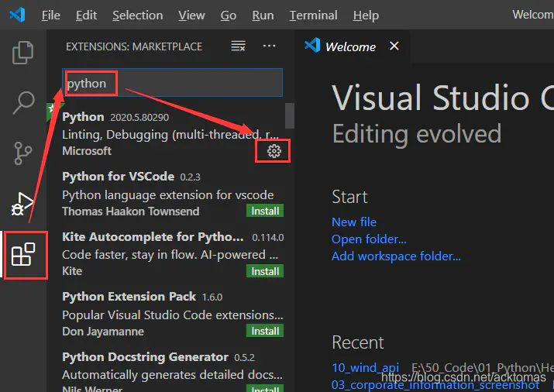Viewport: 554px width, 392px height.
Task: Click the VS Code logo in title bar
Action: [17, 15]
